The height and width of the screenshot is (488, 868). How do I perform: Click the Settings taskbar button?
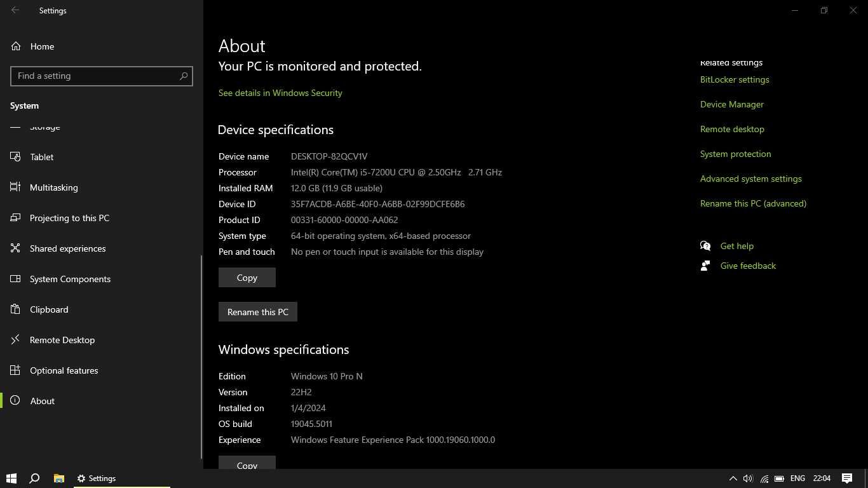click(122, 478)
